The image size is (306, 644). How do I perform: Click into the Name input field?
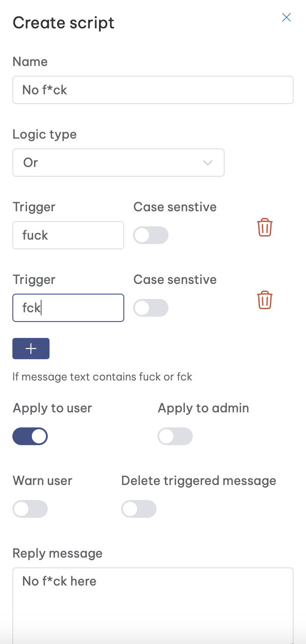coord(153,90)
